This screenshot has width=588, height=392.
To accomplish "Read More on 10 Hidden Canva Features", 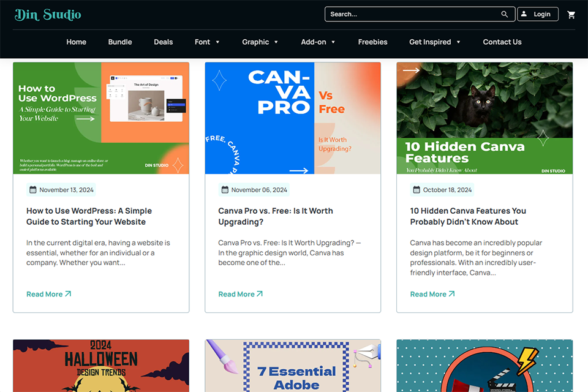I will click(x=432, y=294).
